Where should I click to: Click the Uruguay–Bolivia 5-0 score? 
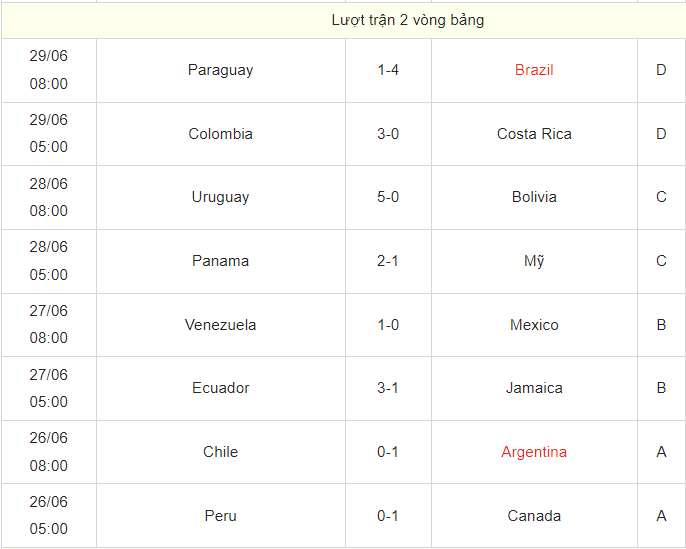[388, 197]
